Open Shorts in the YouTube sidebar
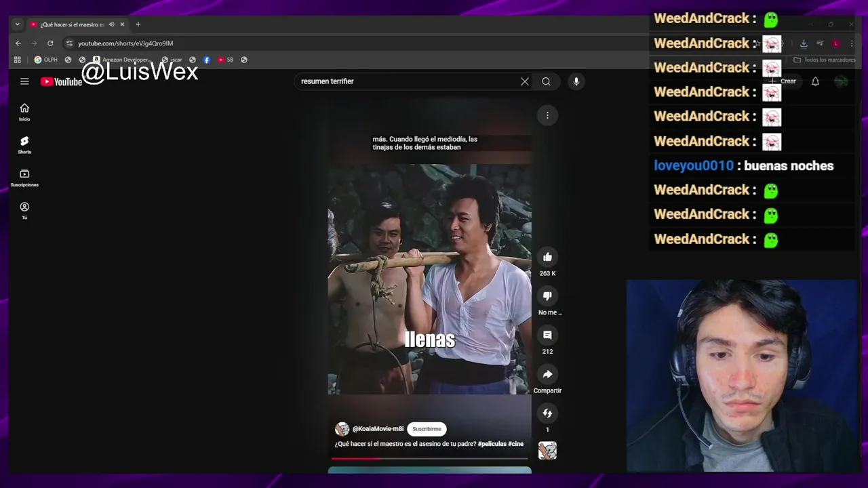The height and width of the screenshot is (488, 868). 24,145
